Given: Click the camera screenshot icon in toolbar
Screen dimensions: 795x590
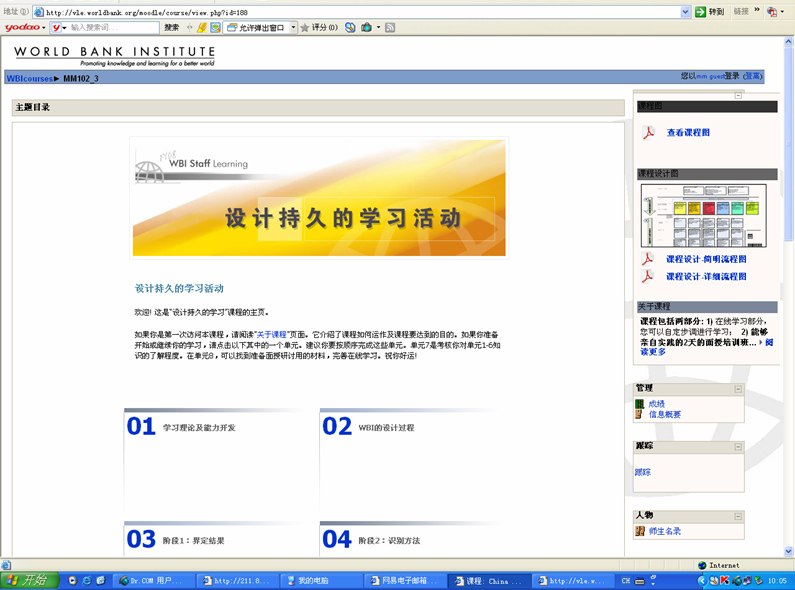Looking at the screenshot, I should (x=366, y=27).
